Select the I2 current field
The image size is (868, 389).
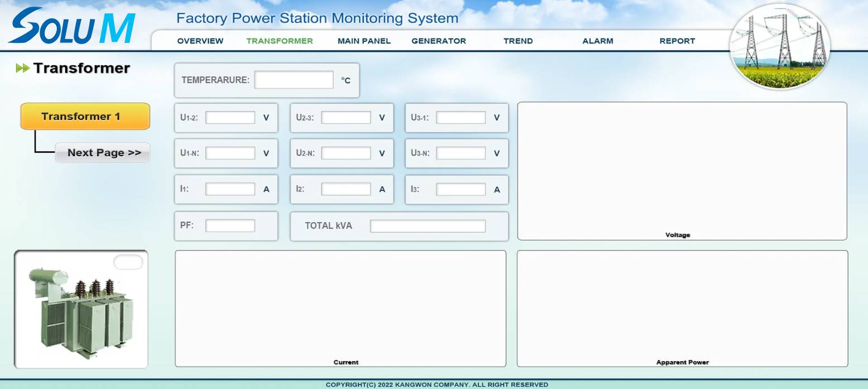point(346,189)
